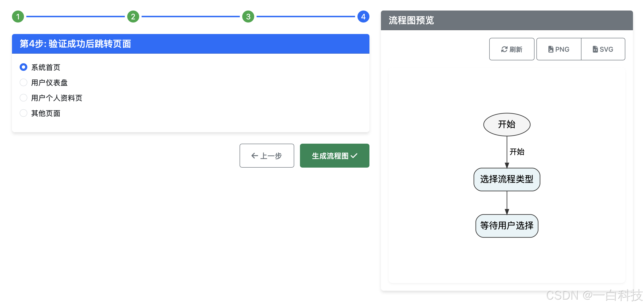The height and width of the screenshot is (306, 644).
Task: Go back with the 上一步 button
Action: click(x=266, y=156)
